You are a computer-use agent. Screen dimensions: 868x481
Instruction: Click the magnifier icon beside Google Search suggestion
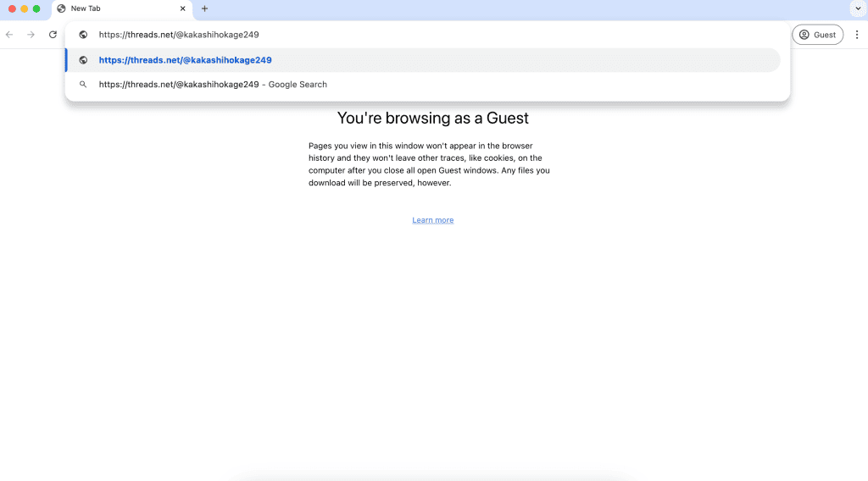click(83, 85)
